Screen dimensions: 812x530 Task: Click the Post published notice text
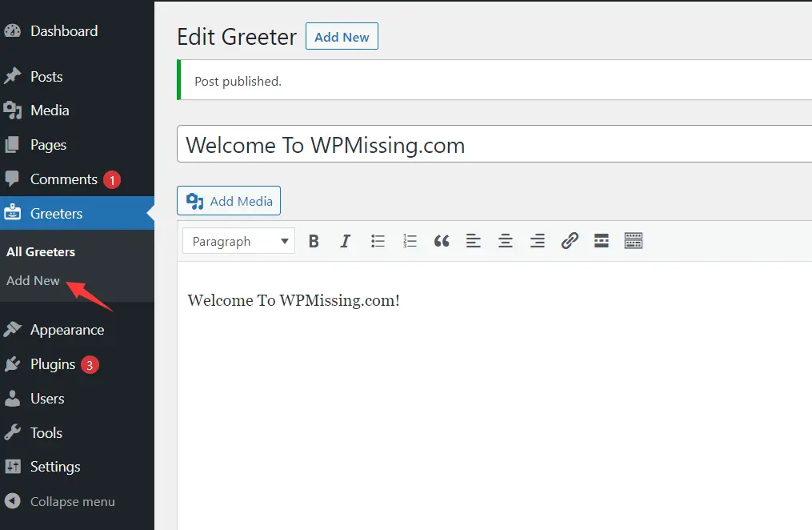click(x=238, y=82)
